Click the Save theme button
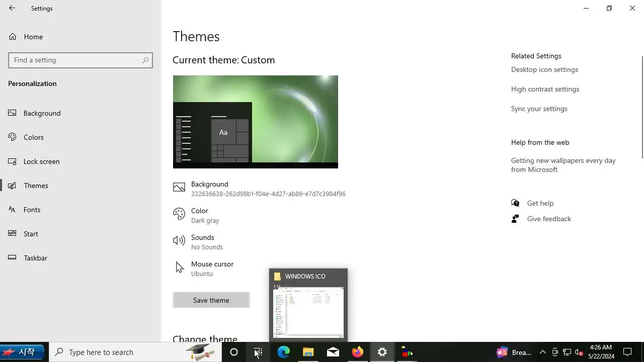Image resolution: width=644 pixels, height=362 pixels. 211,300
